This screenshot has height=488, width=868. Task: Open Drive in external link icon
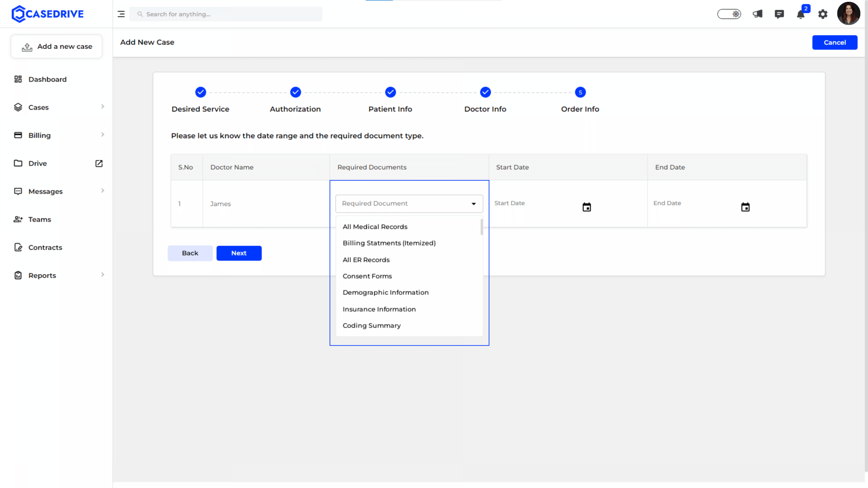99,163
